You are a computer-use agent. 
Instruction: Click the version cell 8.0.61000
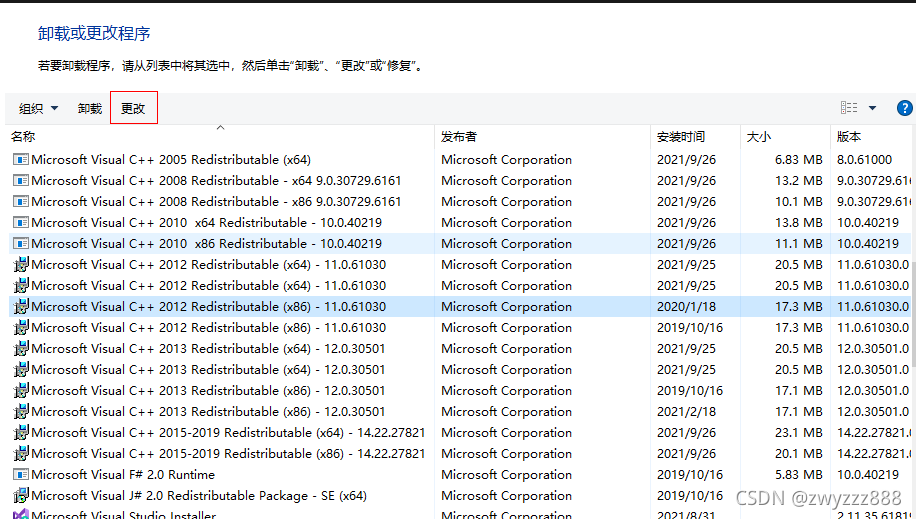coord(865,160)
